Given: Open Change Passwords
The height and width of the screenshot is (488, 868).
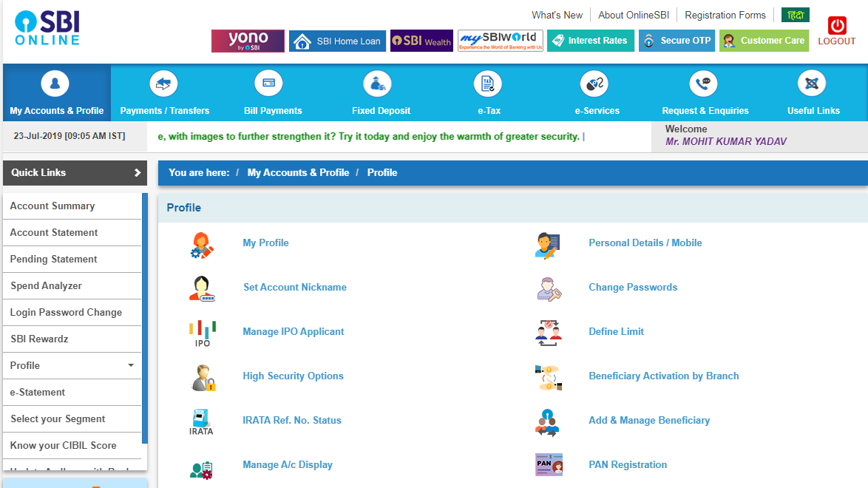Looking at the screenshot, I should [633, 287].
